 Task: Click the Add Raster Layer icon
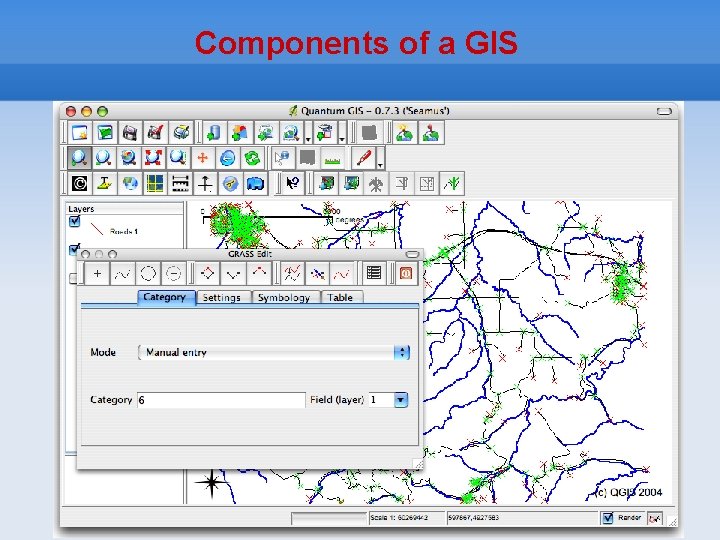[265, 133]
